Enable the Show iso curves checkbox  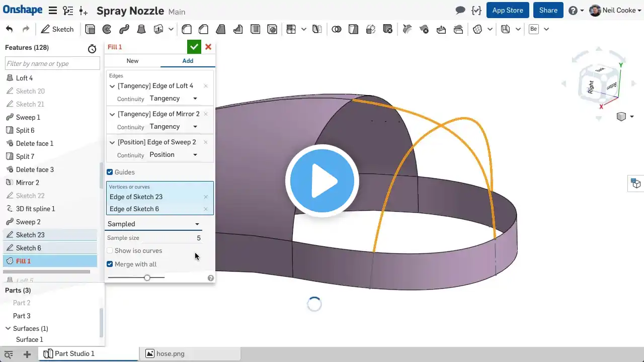click(x=110, y=250)
